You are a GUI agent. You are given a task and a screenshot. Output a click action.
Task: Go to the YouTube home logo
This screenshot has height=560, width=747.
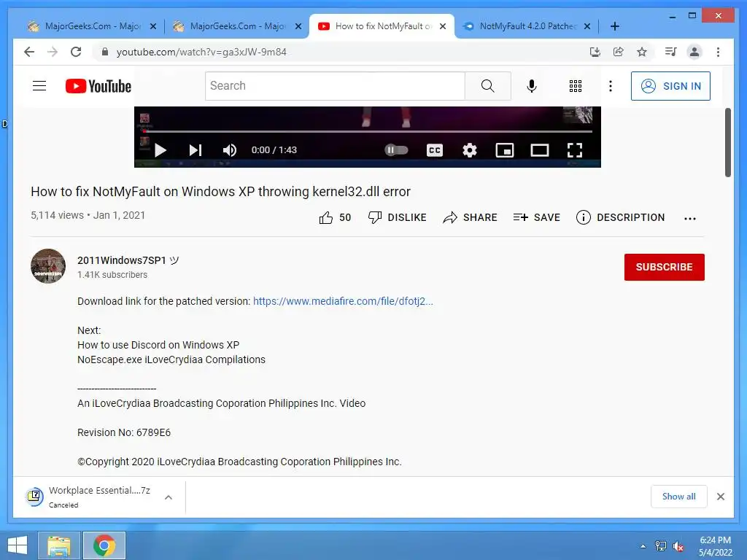coord(98,86)
